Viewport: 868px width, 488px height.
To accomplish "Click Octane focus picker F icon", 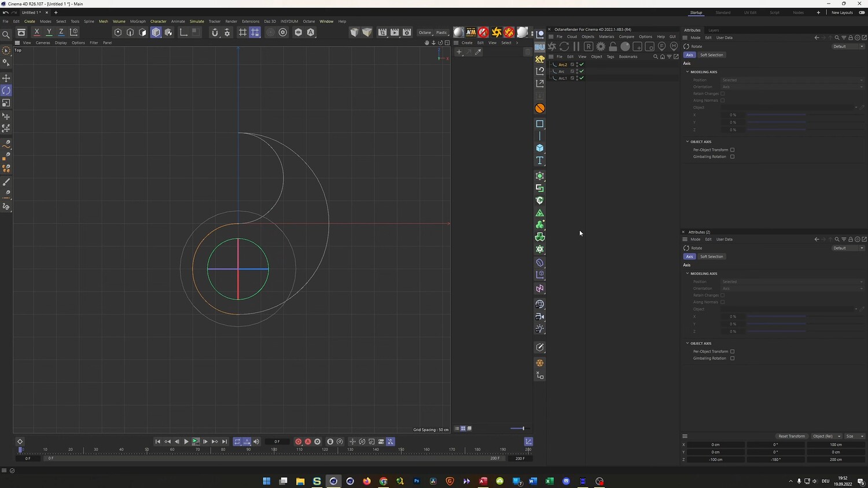I will point(662,46).
